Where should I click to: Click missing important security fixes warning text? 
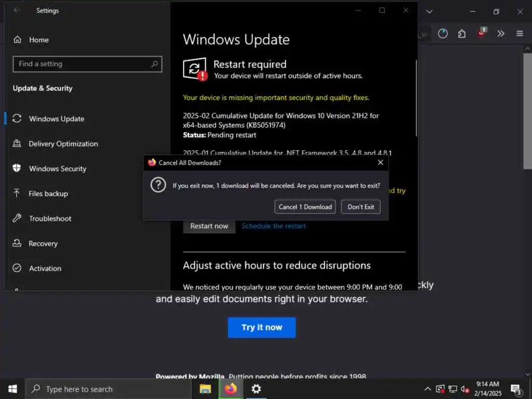pos(276,98)
